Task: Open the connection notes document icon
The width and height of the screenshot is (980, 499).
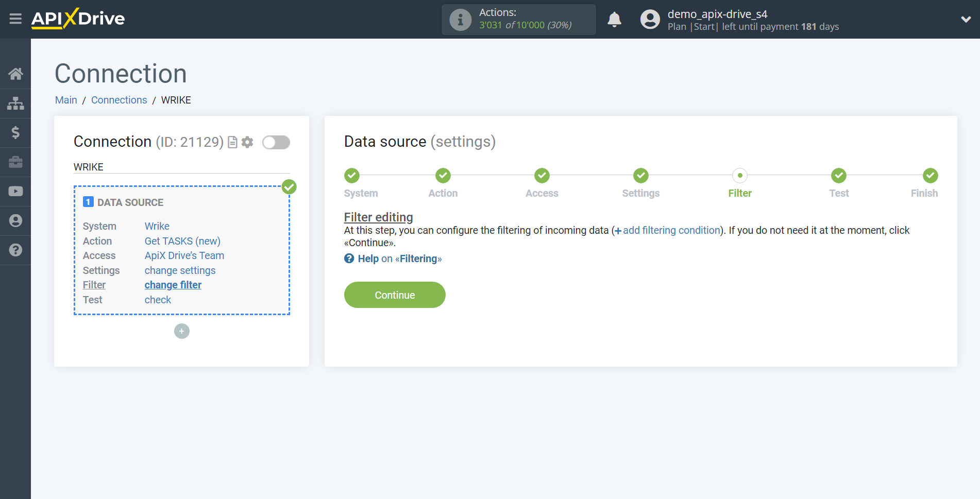Action: (232, 142)
